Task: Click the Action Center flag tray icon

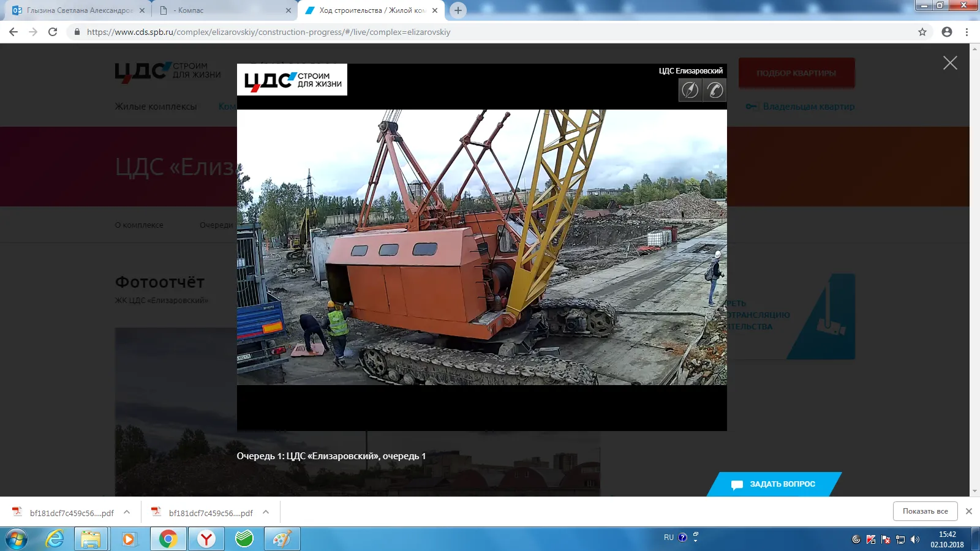Action: pos(886,539)
